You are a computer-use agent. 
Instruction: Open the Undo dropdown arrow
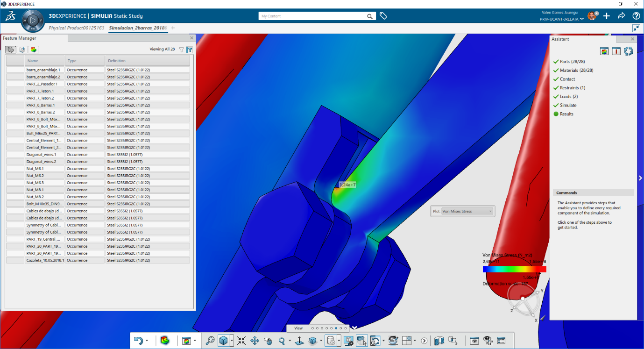click(147, 341)
